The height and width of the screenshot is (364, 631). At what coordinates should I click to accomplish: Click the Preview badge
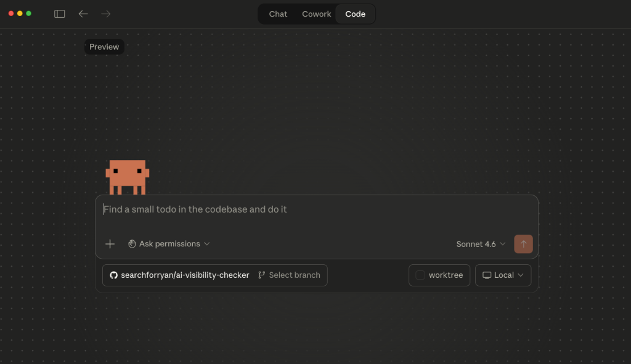coord(104,47)
